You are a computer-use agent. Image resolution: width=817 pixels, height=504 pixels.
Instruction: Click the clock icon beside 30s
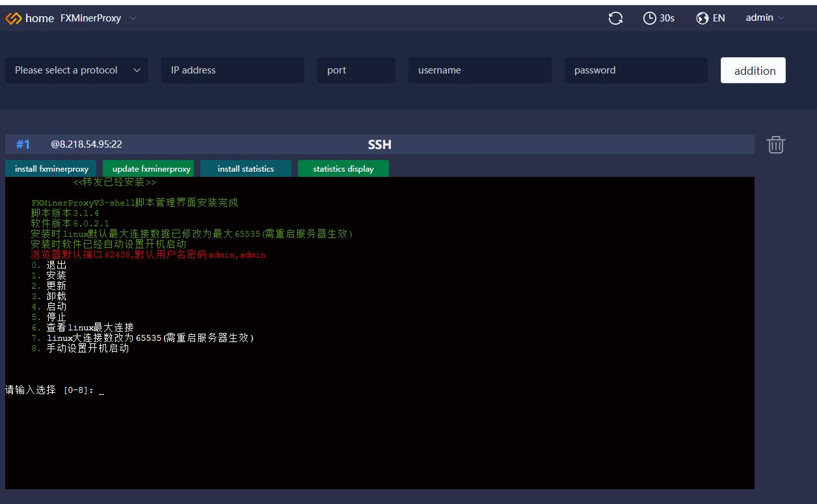pos(649,18)
